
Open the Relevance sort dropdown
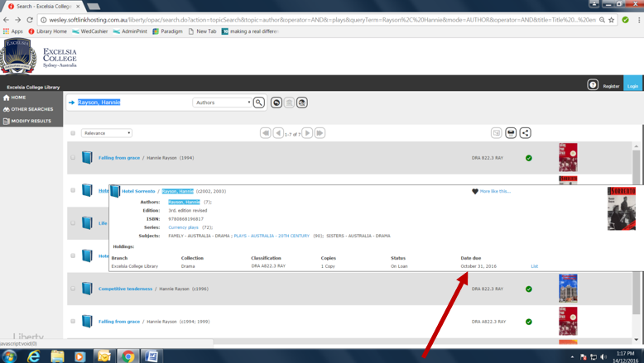pos(107,133)
